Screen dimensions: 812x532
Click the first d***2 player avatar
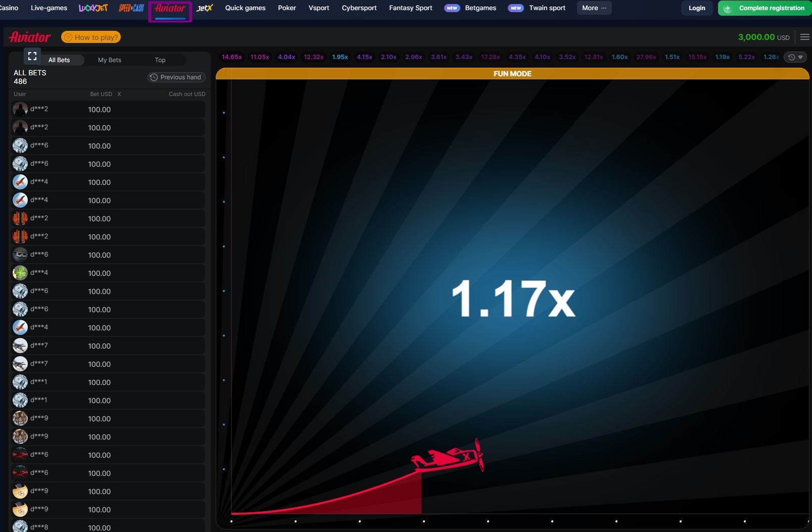tap(20, 109)
